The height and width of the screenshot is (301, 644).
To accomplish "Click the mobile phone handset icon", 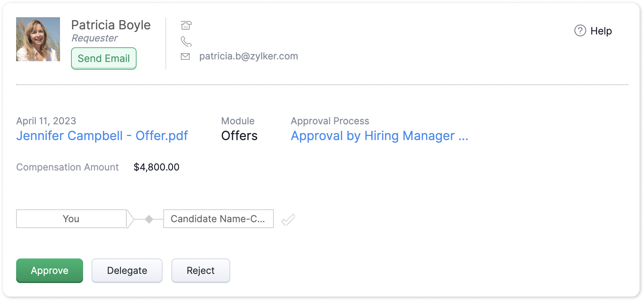I will tap(186, 41).
